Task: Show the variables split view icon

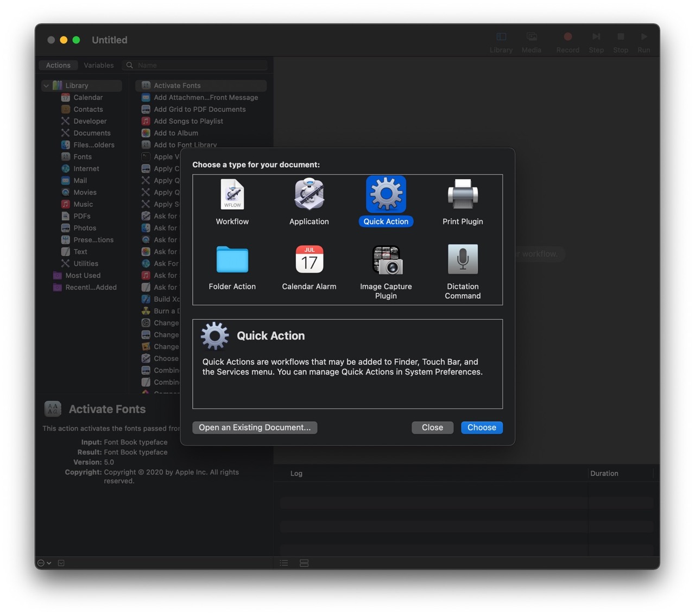Action: tap(304, 563)
